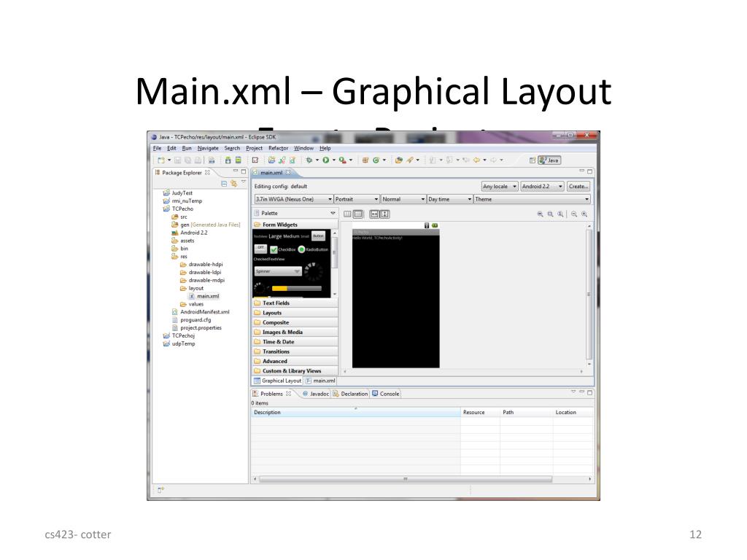Click the Save toolbar icon
This screenshot has height=560, width=747.
(178, 160)
